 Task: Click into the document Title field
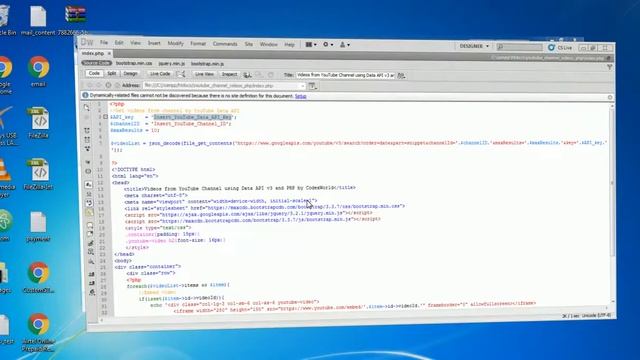(345, 75)
